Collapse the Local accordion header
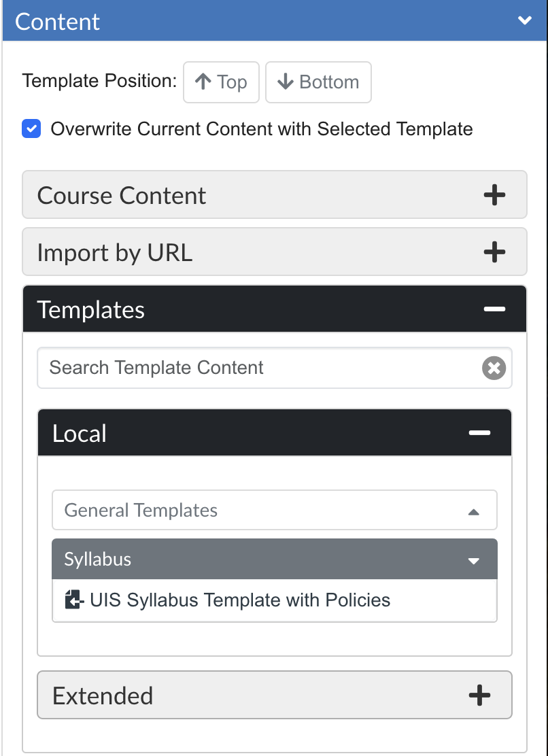 275,433
